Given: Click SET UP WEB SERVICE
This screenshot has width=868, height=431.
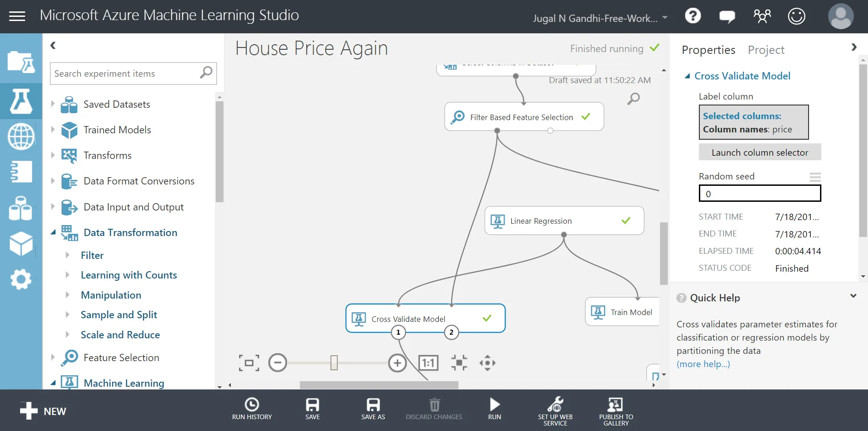Looking at the screenshot, I should pos(555,411).
